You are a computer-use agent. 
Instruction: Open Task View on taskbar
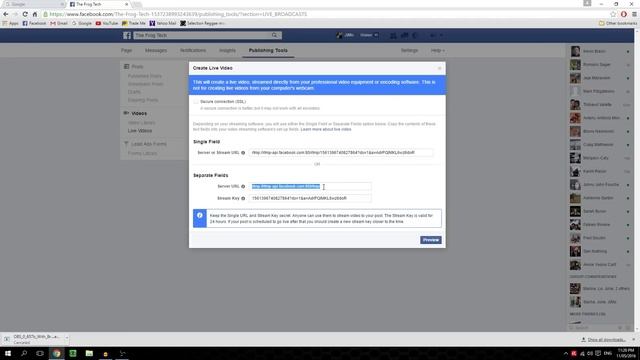pyautogui.click(x=40, y=353)
